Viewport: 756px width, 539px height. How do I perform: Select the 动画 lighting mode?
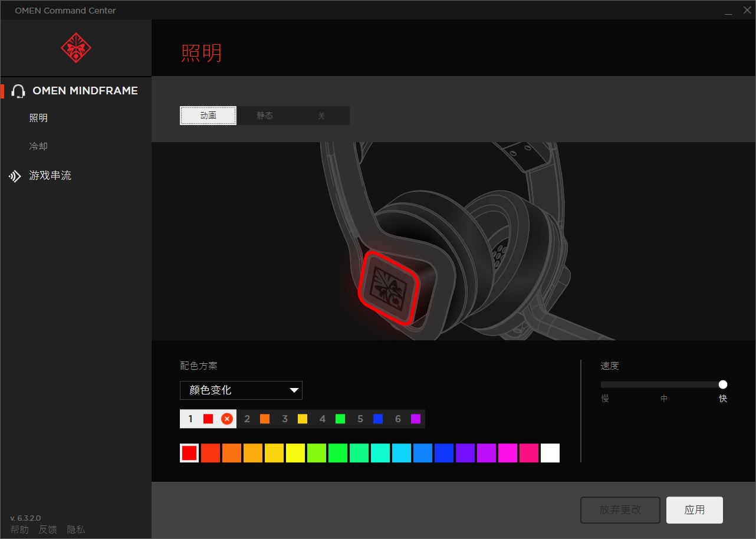tap(208, 116)
